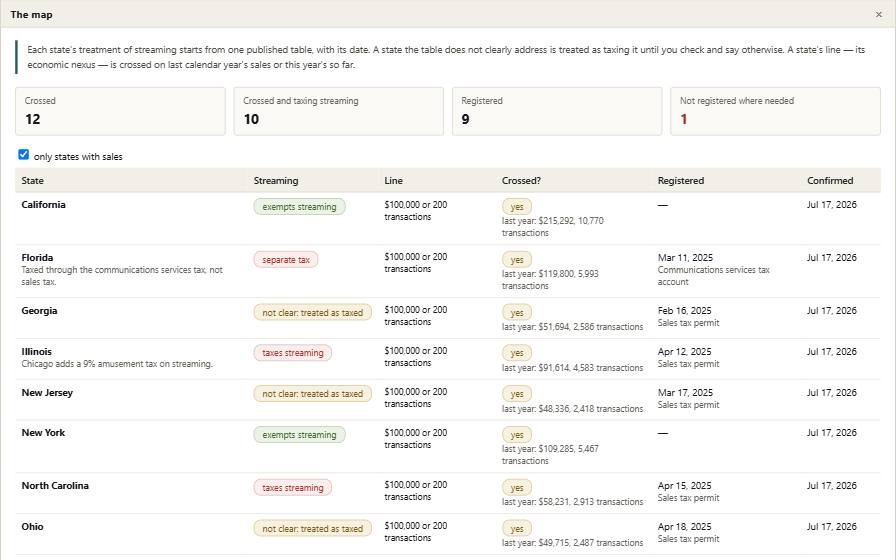Image resolution: width=896 pixels, height=560 pixels.
Task: Click the yes badge in New York row
Action: [x=517, y=434]
